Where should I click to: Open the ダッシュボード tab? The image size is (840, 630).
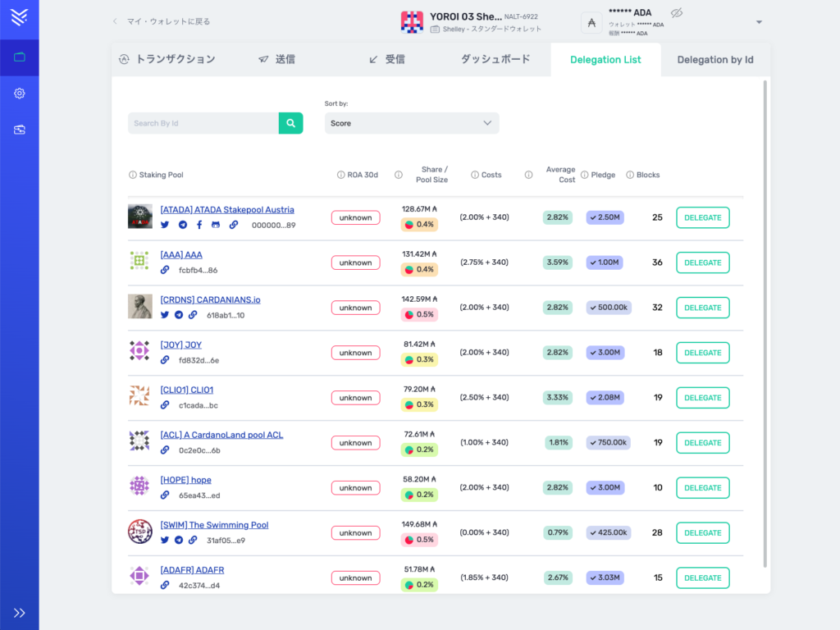click(x=495, y=60)
